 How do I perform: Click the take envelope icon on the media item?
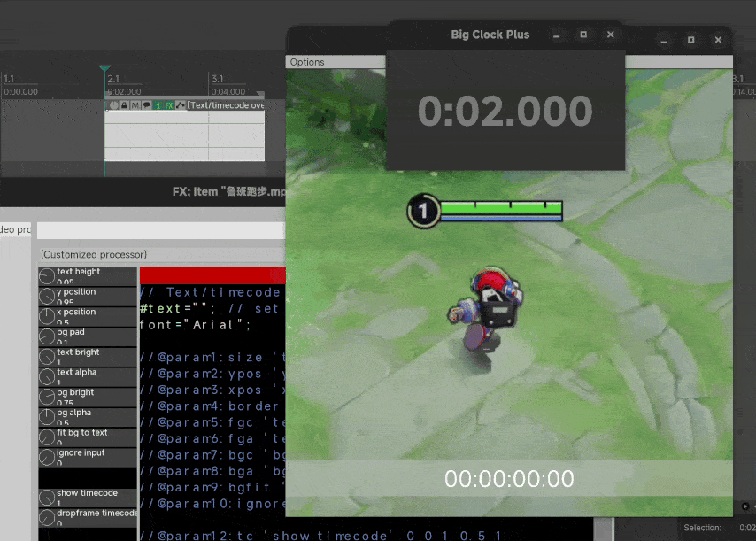tap(180, 105)
